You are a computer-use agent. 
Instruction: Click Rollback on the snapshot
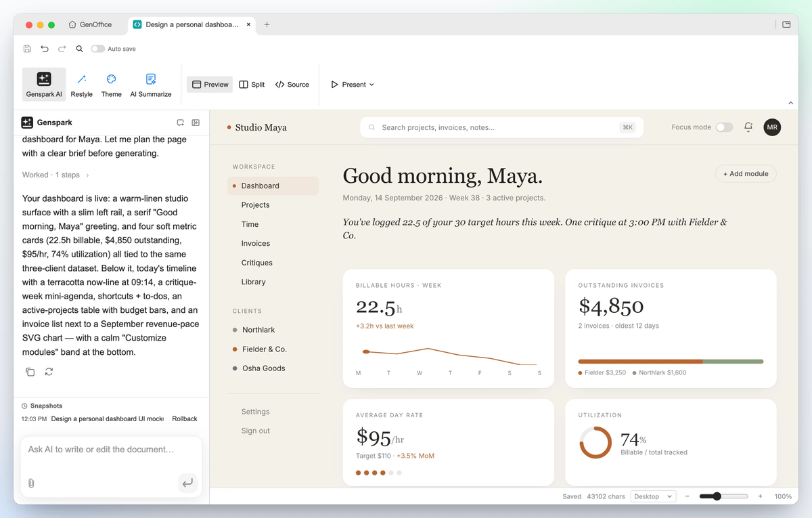185,419
